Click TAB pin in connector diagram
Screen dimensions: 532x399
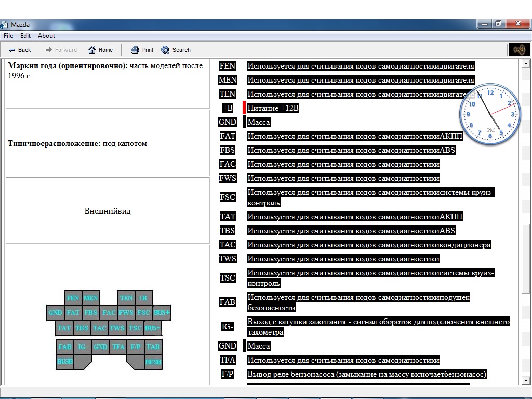pos(153,347)
